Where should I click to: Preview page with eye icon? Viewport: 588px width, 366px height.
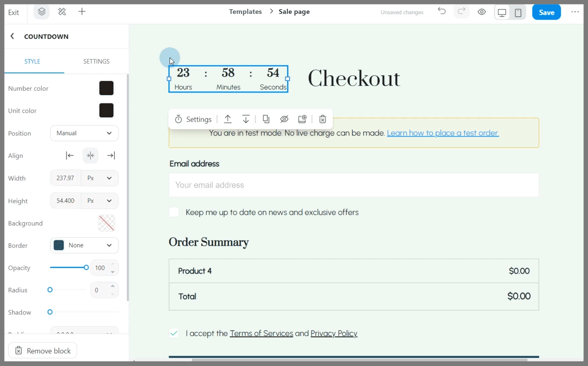click(x=482, y=12)
